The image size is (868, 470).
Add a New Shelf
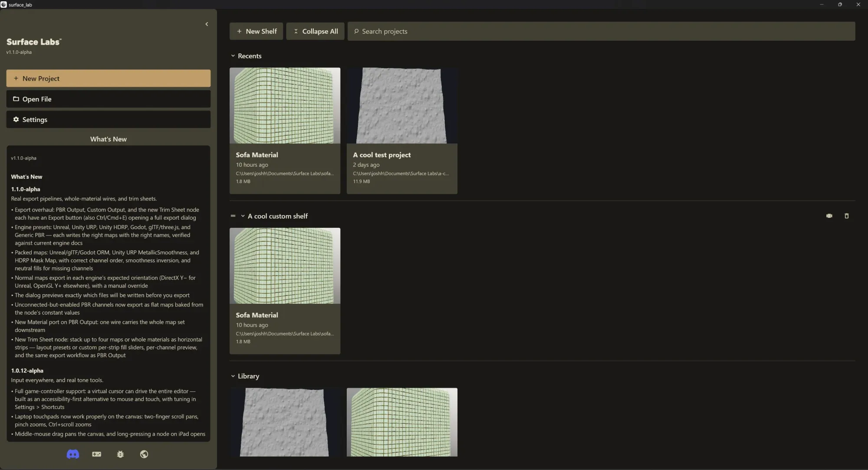coord(256,31)
